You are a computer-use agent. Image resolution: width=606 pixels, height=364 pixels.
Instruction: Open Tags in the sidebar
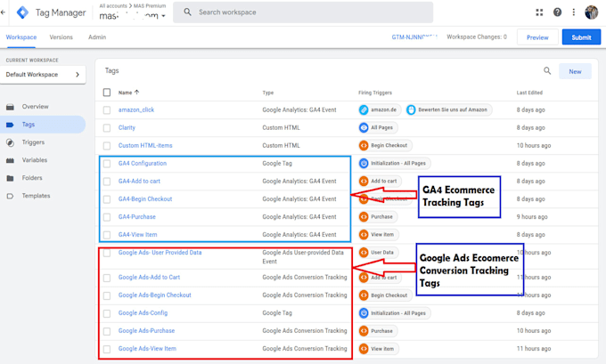coord(43,125)
